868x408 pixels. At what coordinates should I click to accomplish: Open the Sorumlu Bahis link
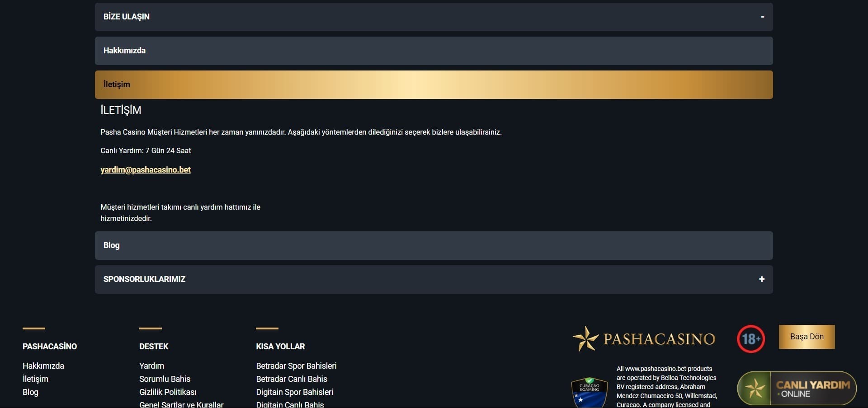[x=165, y=379]
